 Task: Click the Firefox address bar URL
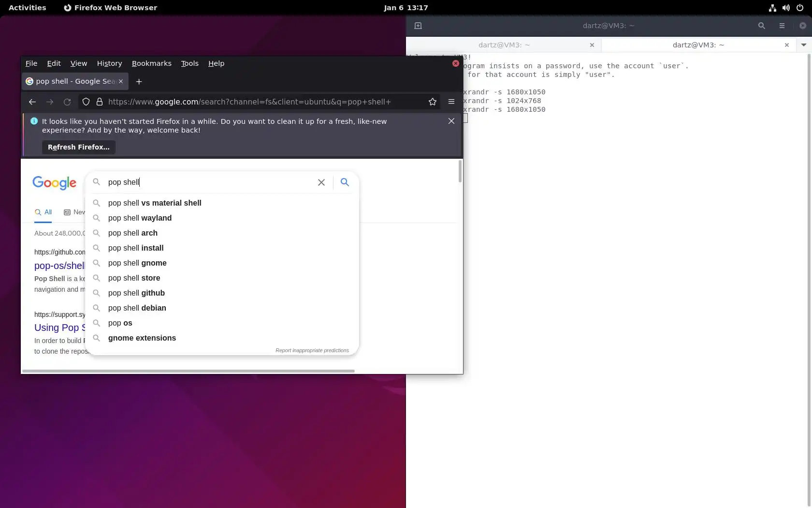click(249, 102)
